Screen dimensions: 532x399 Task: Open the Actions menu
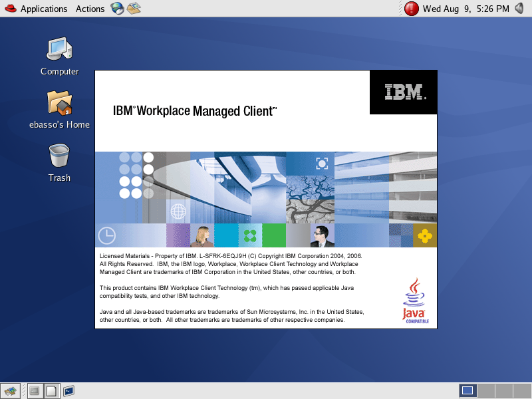pyautogui.click(x=90, y=9)
